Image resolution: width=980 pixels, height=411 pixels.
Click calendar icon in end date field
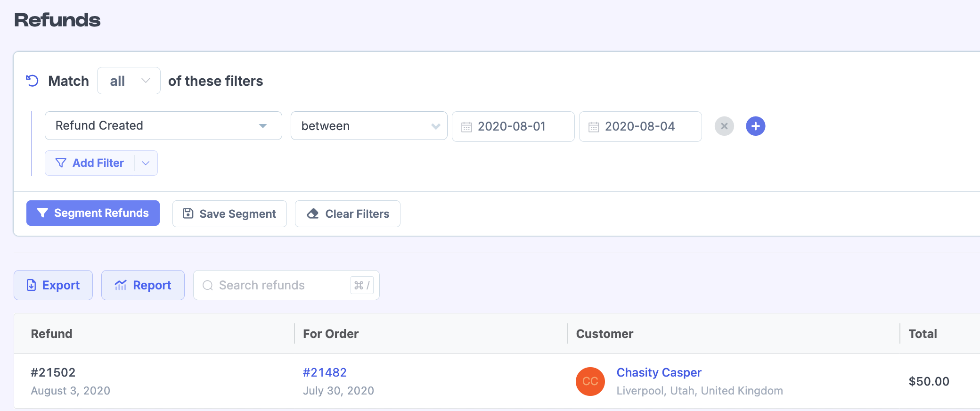pos(594,127)
